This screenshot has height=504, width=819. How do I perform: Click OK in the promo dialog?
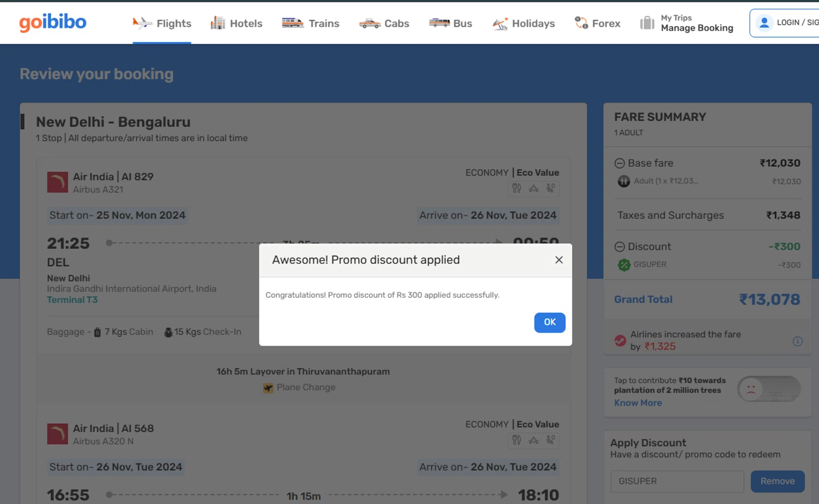point(550,322)
